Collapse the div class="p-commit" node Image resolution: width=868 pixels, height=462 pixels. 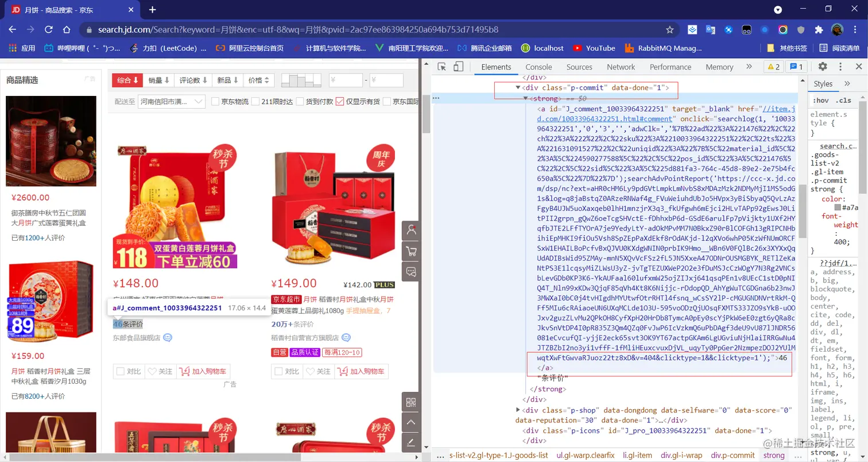(x=518, y=88)
